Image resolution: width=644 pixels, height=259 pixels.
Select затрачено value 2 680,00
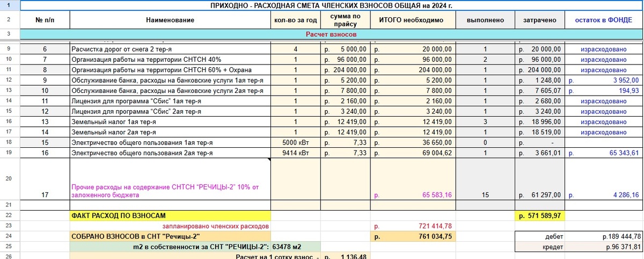pos(540,101)
